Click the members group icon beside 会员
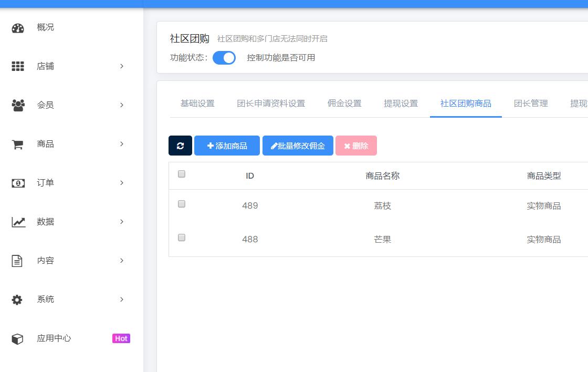The height and width of the screenshot is (372, 588). pos(18,105)
